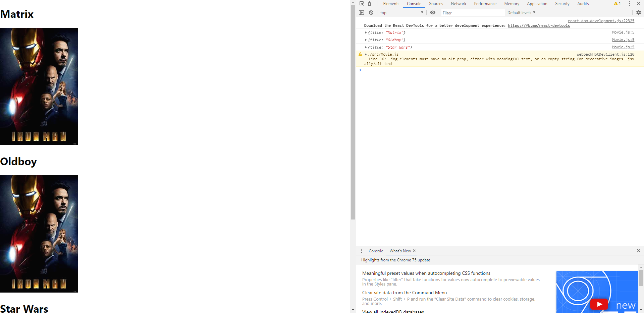Switch to the Memory tab
Viewport: 644px width, 313px height.
(512, 4)
